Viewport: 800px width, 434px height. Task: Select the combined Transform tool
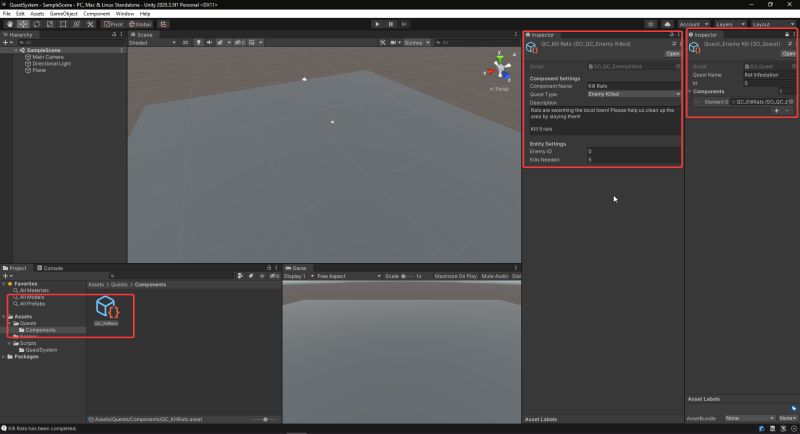[77, 24]
